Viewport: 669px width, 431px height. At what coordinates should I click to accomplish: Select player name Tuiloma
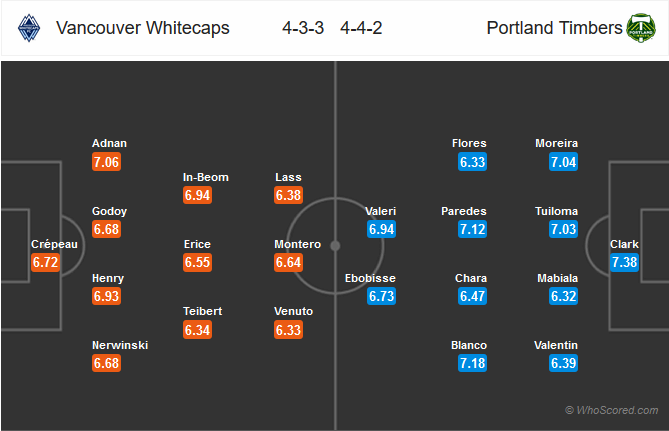click(x=556, y=211)
